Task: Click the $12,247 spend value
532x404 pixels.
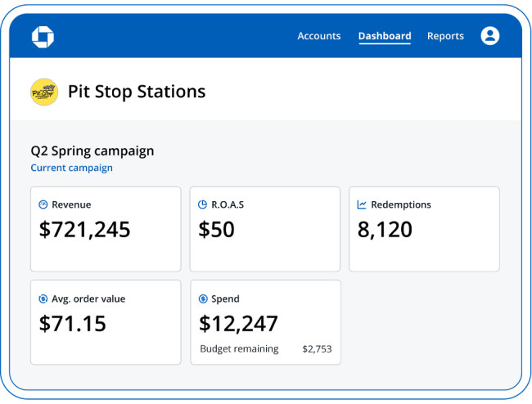Action: [x=238, y=323]
